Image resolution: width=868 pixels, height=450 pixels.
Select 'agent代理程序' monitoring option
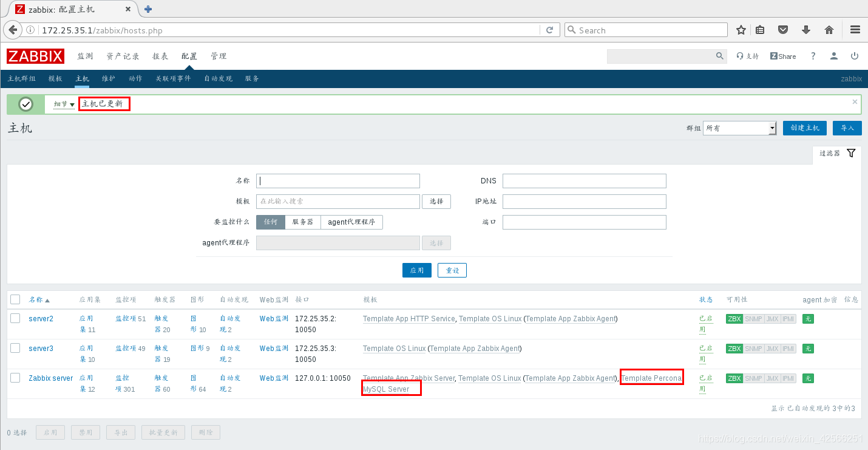point(351,222)
